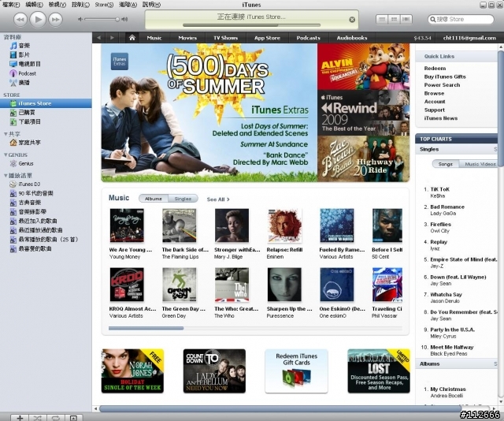The width and height of the screenshot is (504, 421).
Task: Click the add playlist plus button
Action: (20, 418)
